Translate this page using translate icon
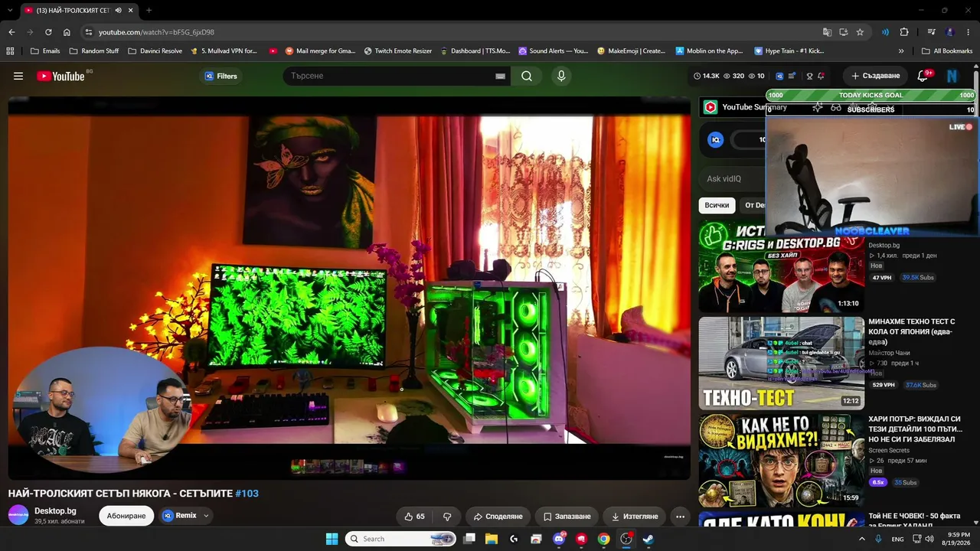 click(827, 32)
